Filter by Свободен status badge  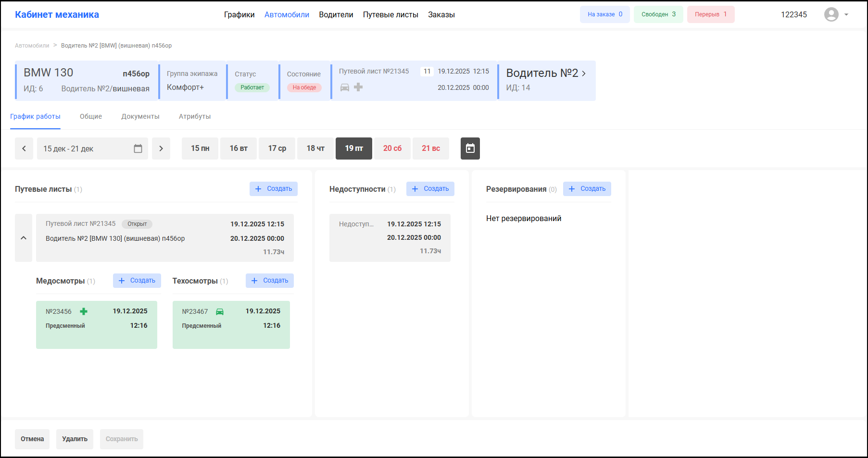[658, 14]
